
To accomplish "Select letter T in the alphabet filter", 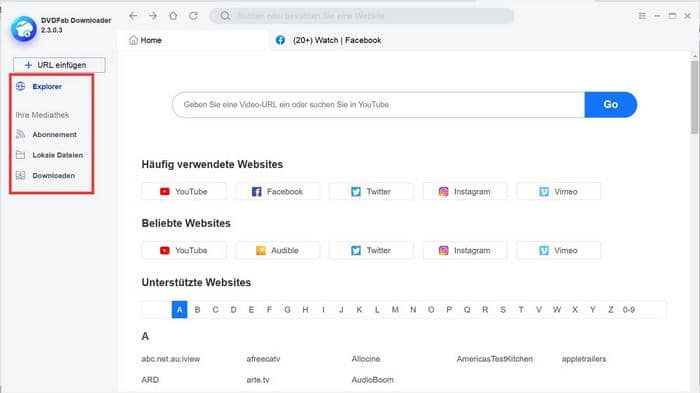I will click(x=521, y=309).
